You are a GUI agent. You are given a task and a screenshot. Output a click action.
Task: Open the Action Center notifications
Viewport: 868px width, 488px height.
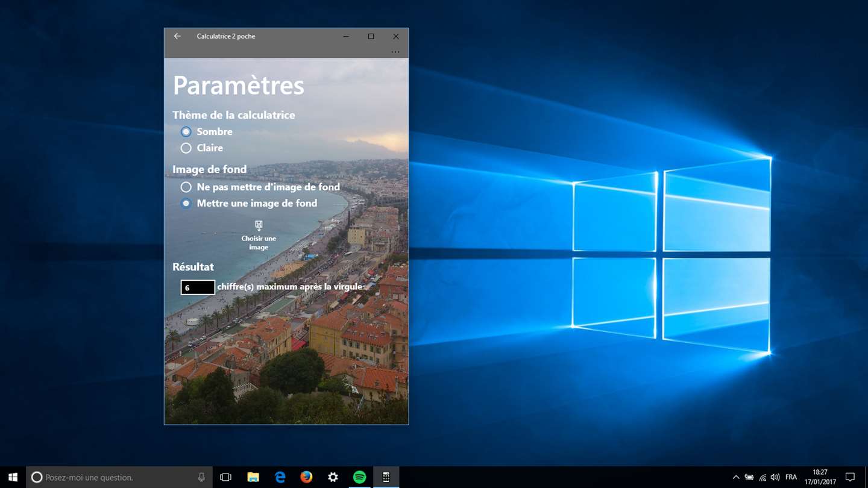tap(851, 477)
